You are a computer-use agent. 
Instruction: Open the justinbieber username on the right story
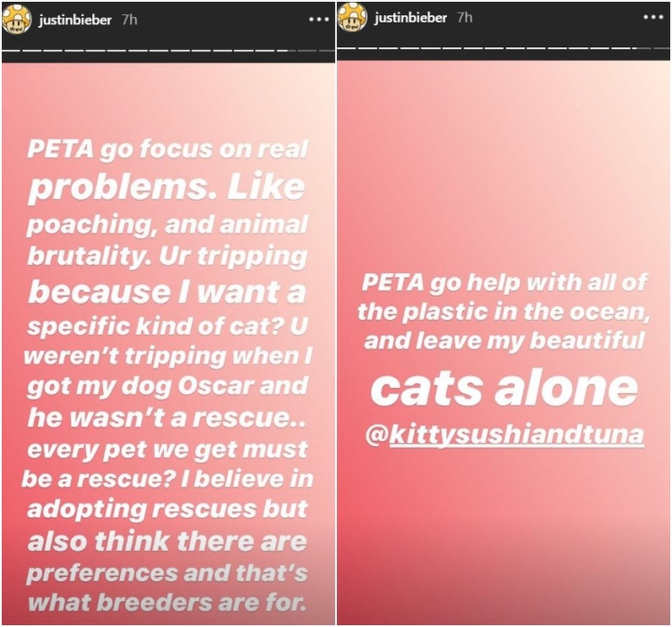[x=410, y=17]
